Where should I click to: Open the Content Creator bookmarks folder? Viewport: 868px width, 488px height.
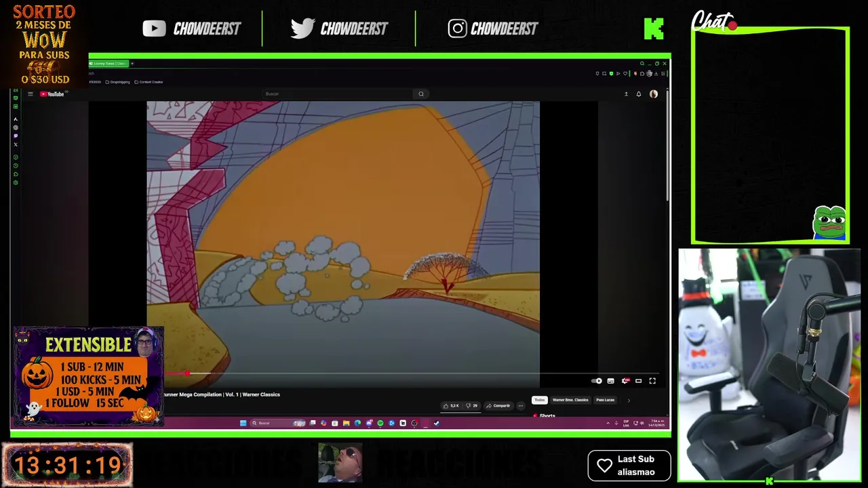(x=149, y=82)
